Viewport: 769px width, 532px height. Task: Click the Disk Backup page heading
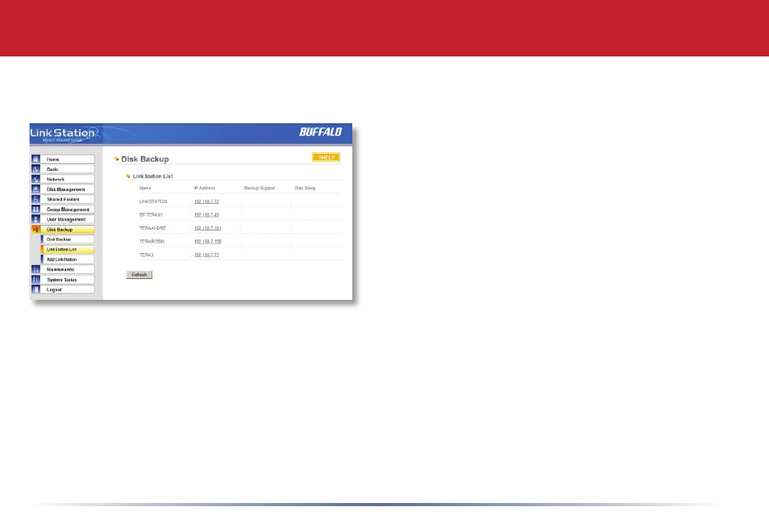tap(144, 160)
